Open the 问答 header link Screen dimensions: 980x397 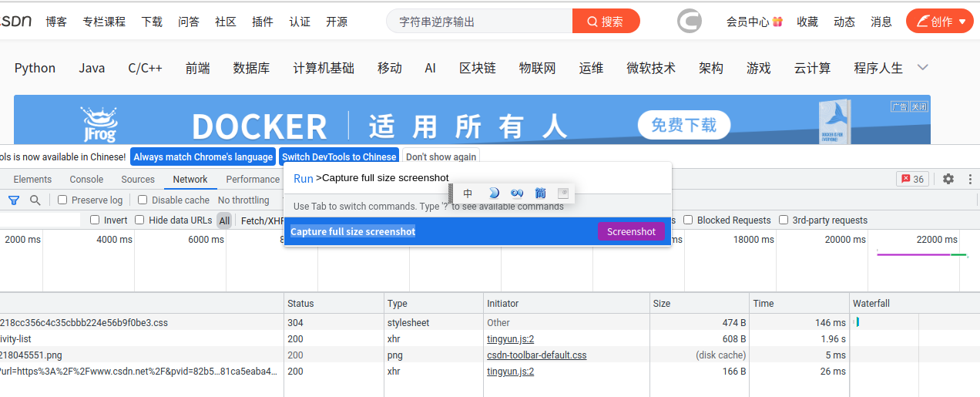click(x=189, y=22)
